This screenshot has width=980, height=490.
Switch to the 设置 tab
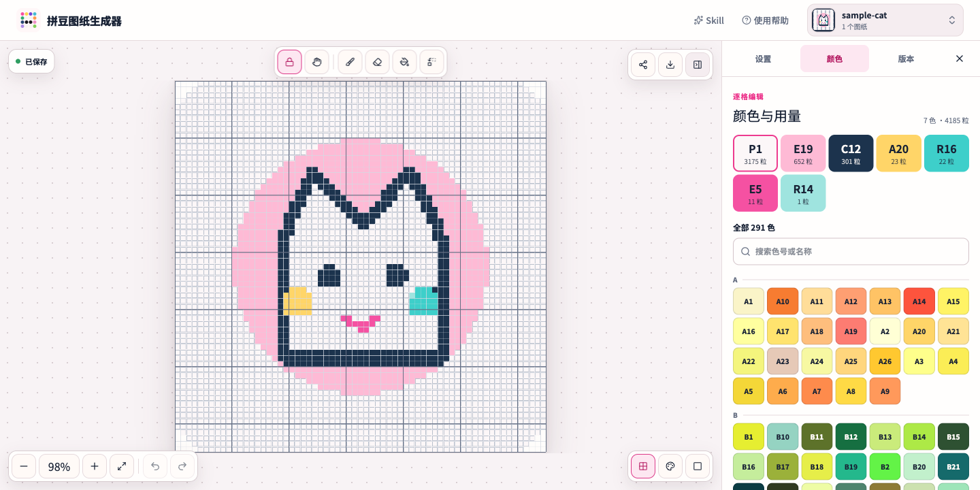763,59
